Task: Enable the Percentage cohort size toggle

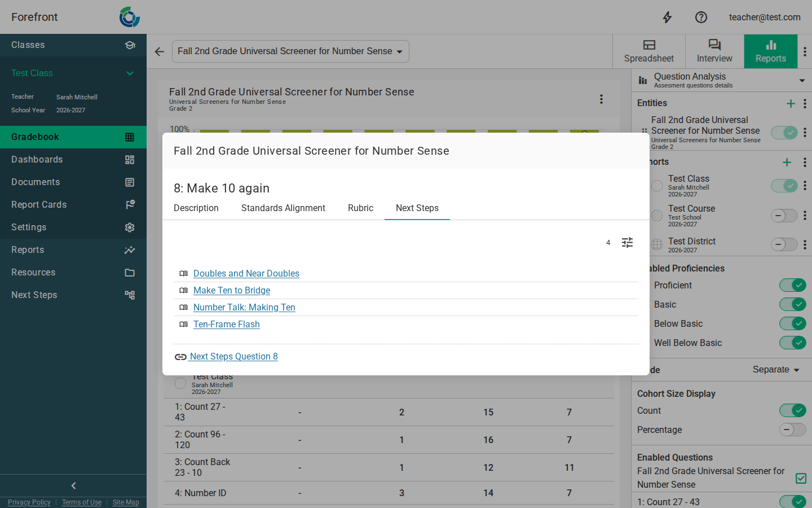Action: point(792,430)
